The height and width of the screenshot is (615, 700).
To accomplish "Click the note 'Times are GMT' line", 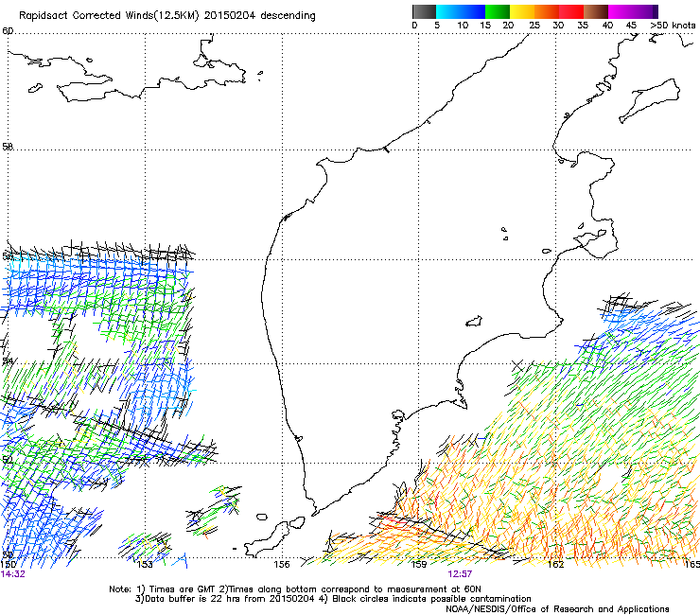I will click(294, 589).
